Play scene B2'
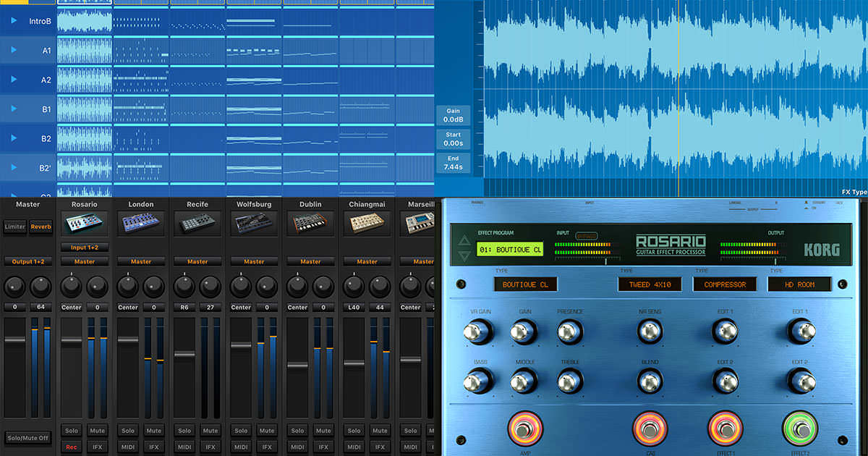This screenshot has height=456, width=868. click(x=14, y=167)
